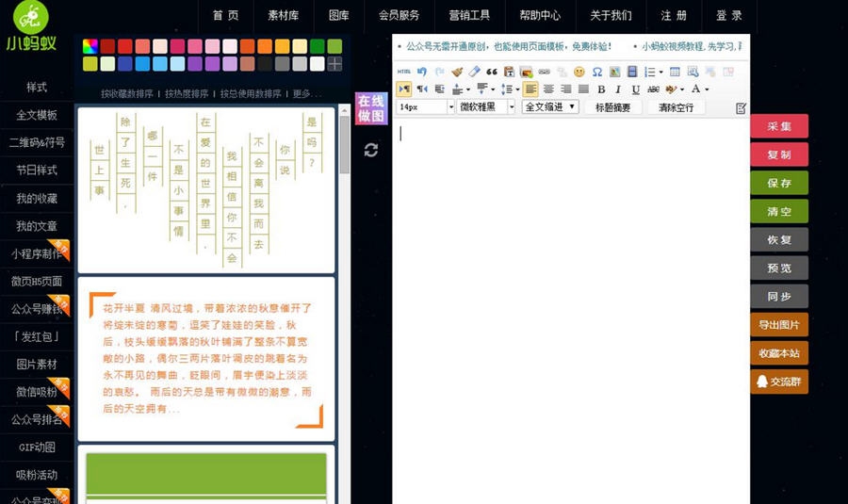
Task: Apply font color with A icon
Action: 695,89
